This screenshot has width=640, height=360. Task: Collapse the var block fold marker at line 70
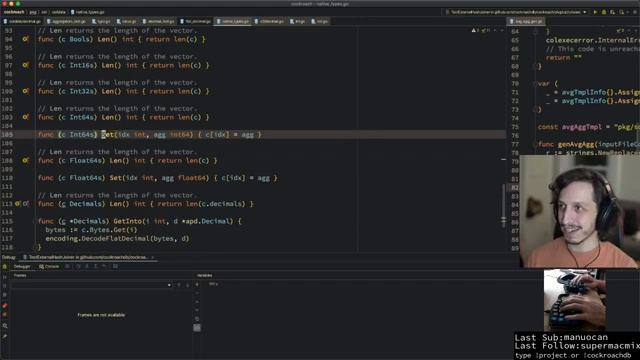pos(535,84)
